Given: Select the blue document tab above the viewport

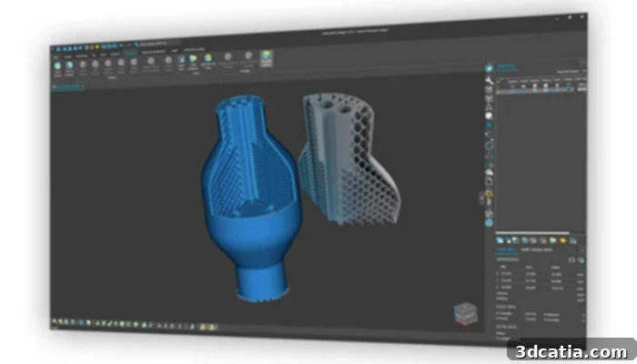Looking at the screenshot, I should [67, 86].
